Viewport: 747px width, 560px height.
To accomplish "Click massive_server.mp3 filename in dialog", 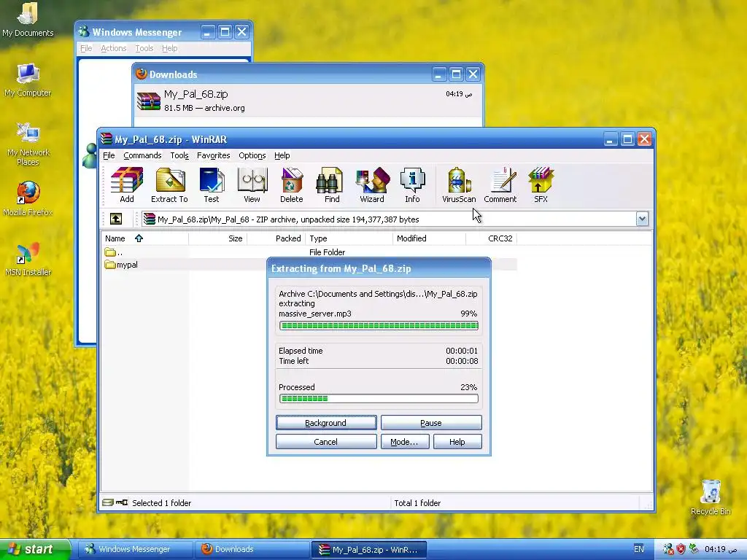I will [315, 314].
